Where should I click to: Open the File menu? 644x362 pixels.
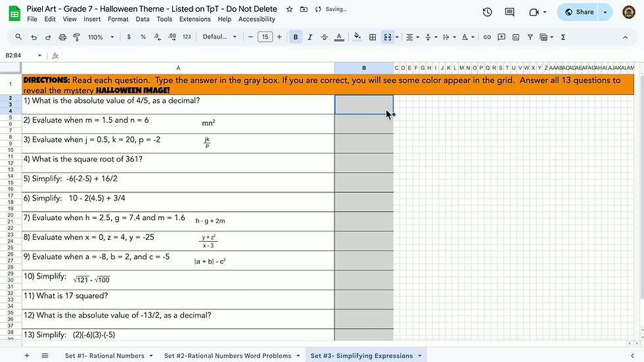(x=32, y=19)
